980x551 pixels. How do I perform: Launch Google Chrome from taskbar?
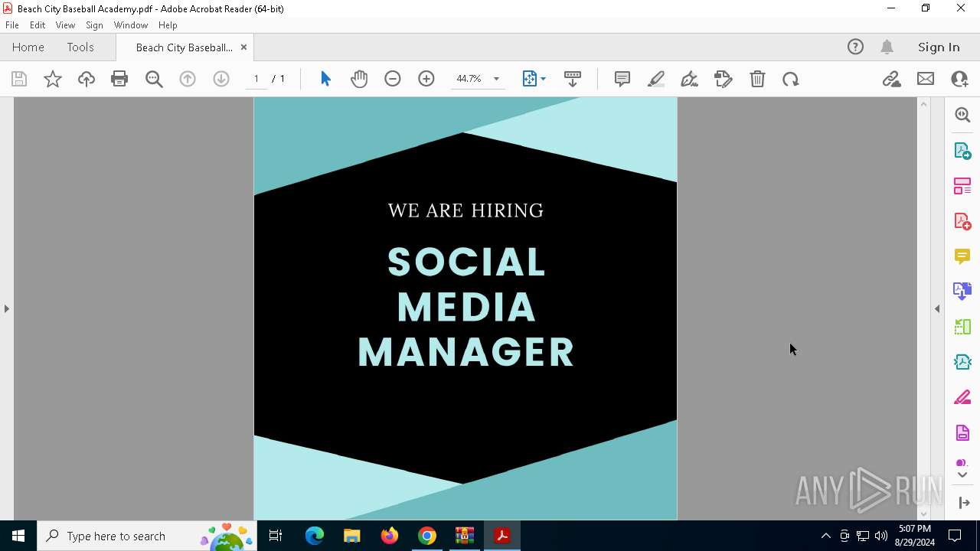coord(427,536)
